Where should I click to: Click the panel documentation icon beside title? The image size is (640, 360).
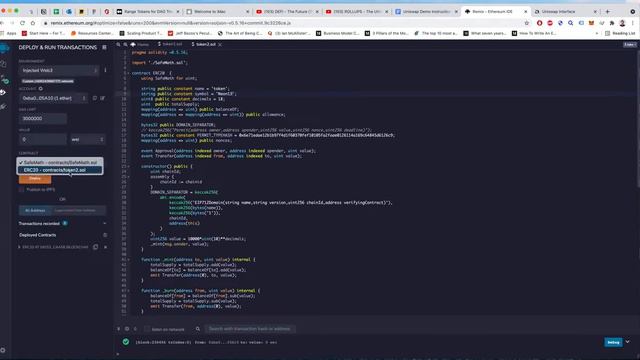104,47
